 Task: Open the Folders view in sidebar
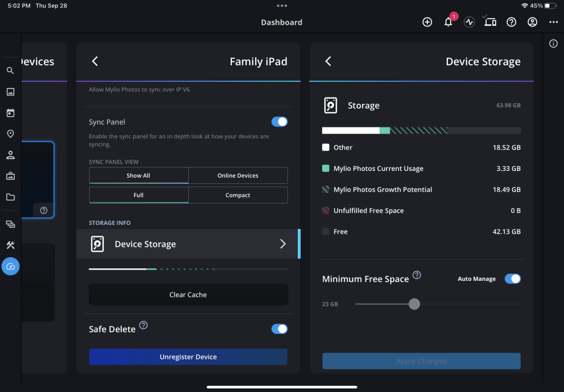(10, 197)
